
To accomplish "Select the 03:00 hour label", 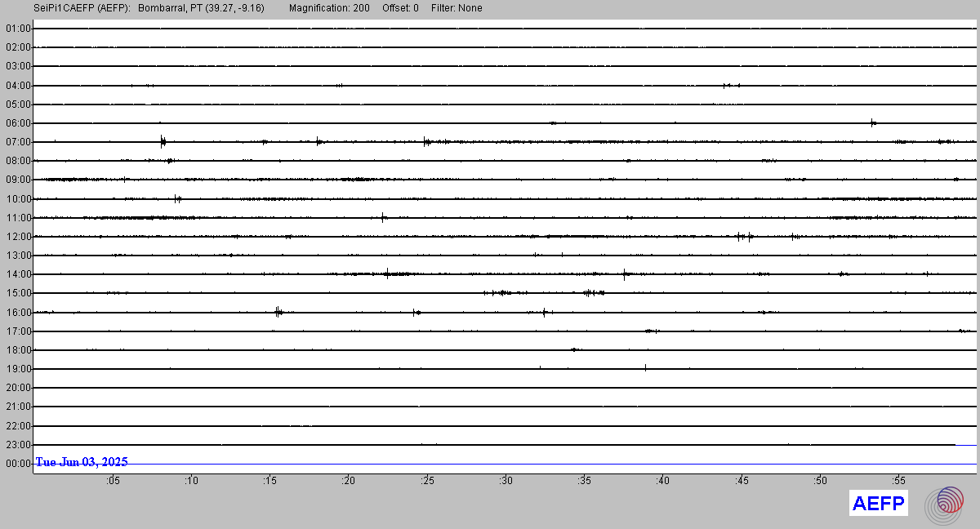I will coord(18,66).
